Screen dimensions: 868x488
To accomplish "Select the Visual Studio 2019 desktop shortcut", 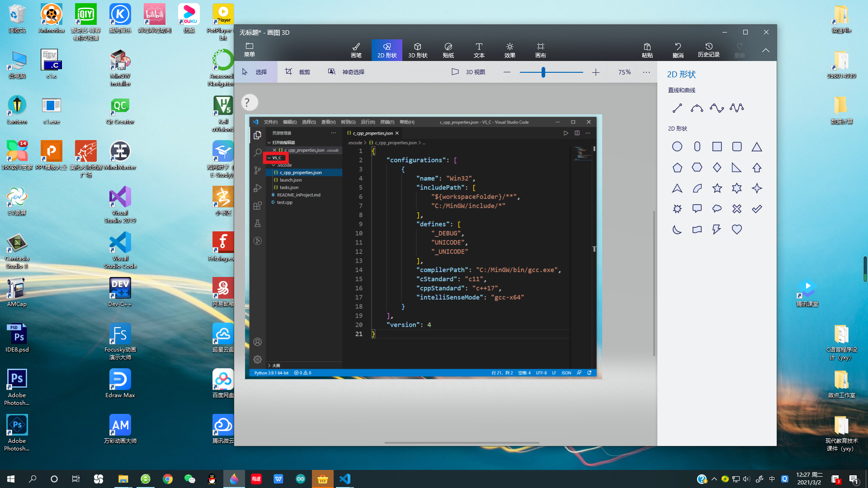I will (120, 205).
